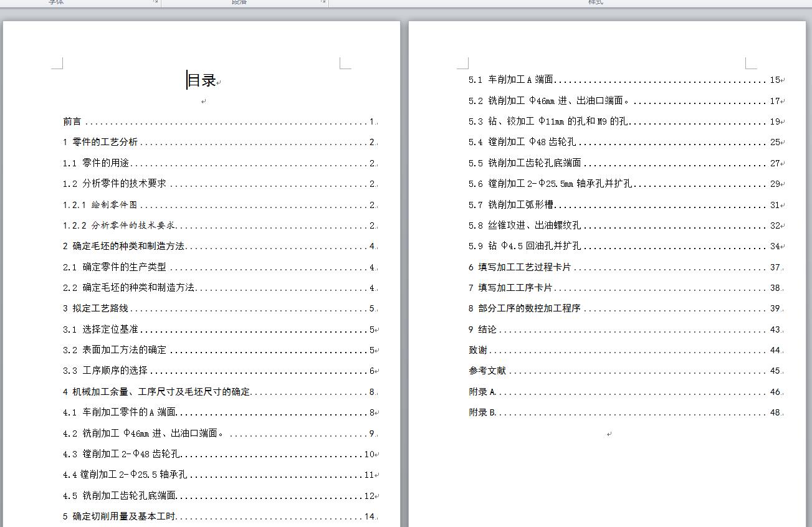This screenshot has height=527, width=812.
Task: Select chapter 4 机械加工余量 entry
Action: point(220,392)
